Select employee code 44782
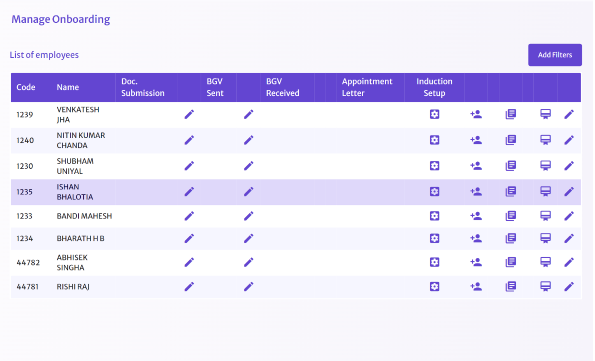The width and height of the screenshot is (595, 361). (x=28, y=263)
